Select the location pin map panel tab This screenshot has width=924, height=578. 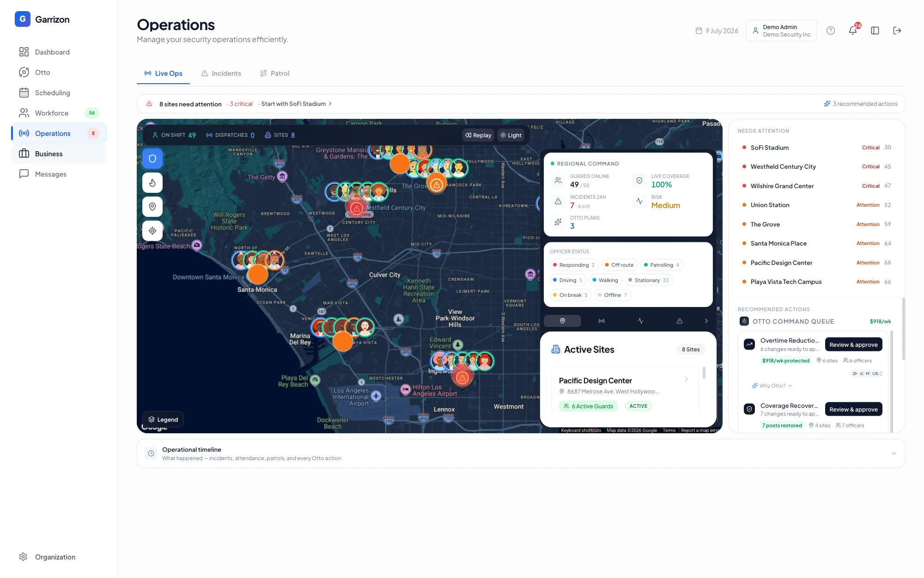tap(562, 321)
